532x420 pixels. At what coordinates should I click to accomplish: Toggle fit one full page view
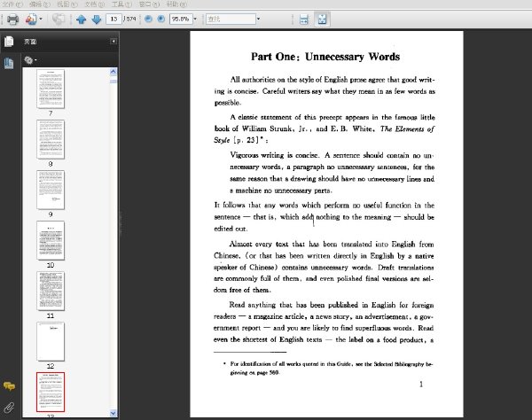322,19
